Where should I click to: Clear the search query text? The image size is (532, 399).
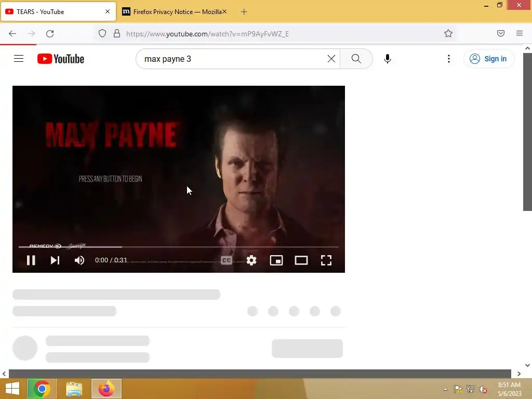click(x=331, y=59)
